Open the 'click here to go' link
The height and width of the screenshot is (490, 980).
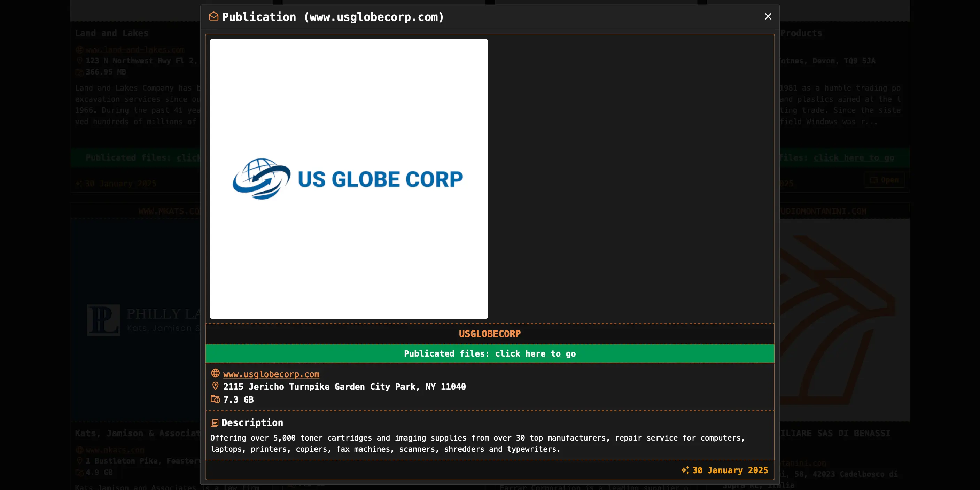[535, 353]
